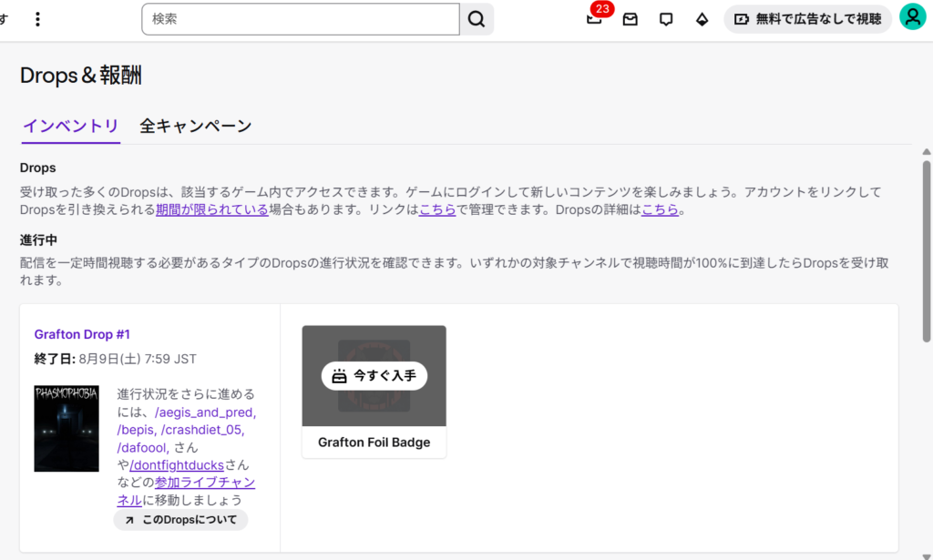Click the Phasmophobia game cover thumbnail

tap(67, 429)
